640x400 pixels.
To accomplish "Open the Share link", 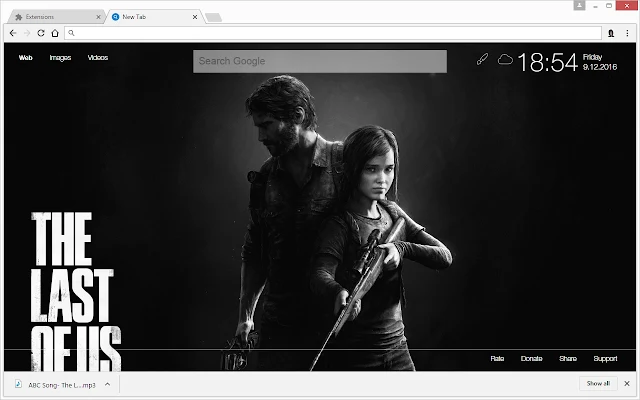I will click(568, 358).
